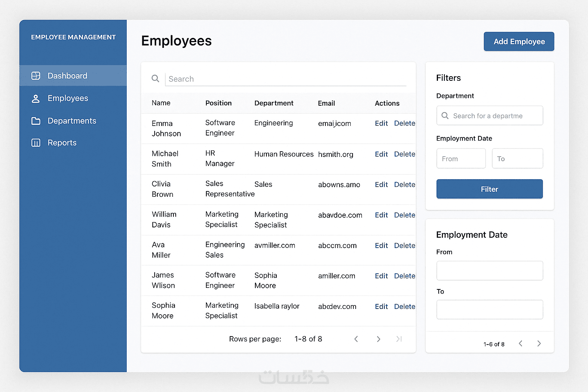Click the Engineering department cell
This screenshot has width=588, height=392.
click(x=274, y=123)
